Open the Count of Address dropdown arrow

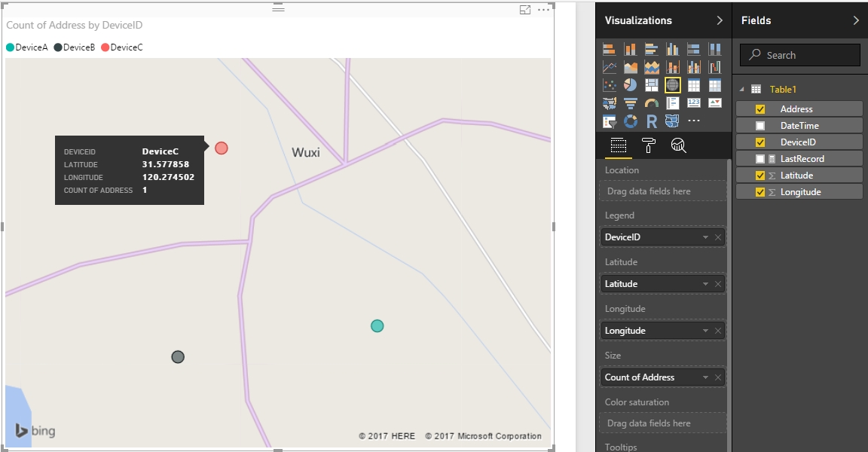[x=705, y=377]
